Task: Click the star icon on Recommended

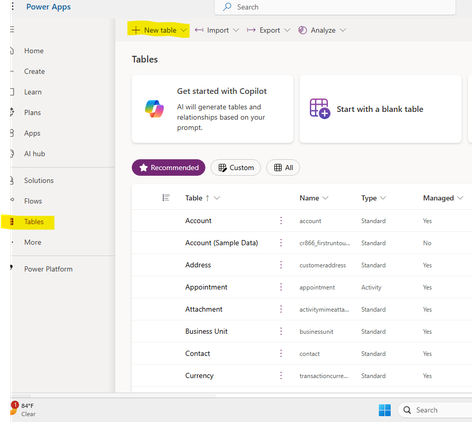Action: click(143, 167)
